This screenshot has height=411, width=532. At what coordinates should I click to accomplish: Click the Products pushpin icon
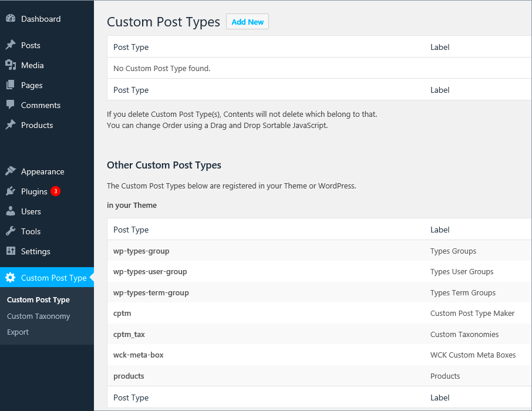tap(11, 124)
